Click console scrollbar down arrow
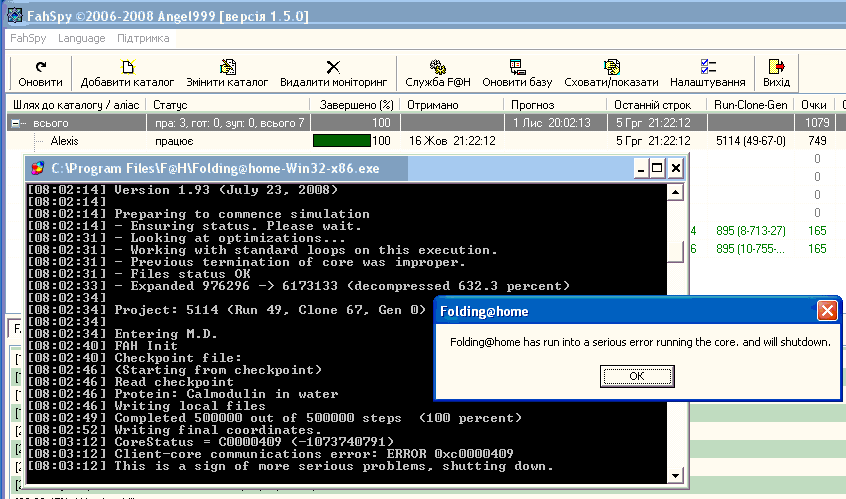Viewport: 846px width, 499px height. (676, 476)
